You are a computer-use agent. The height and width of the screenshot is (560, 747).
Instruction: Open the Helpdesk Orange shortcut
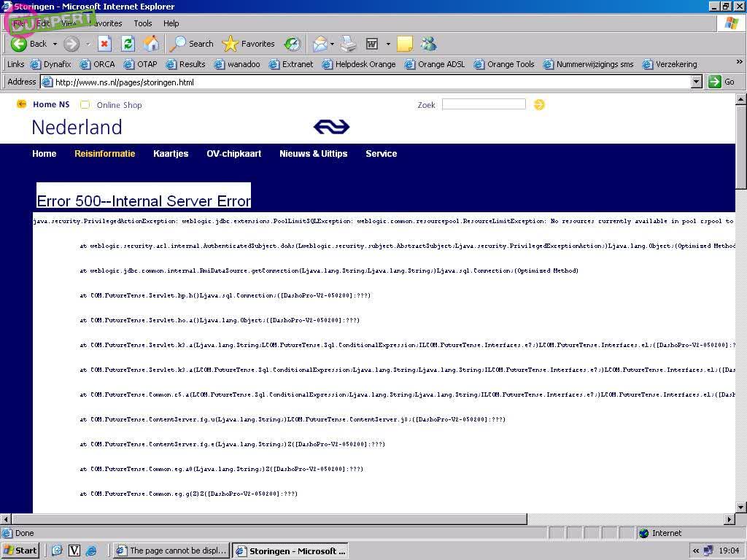359,64
